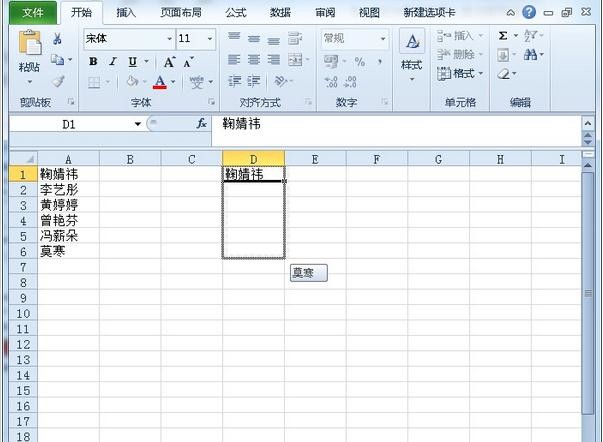This screenshot has height=442, width=603.
Task: Click the 文件 (File) button
Action: click(x=33, y=13)
